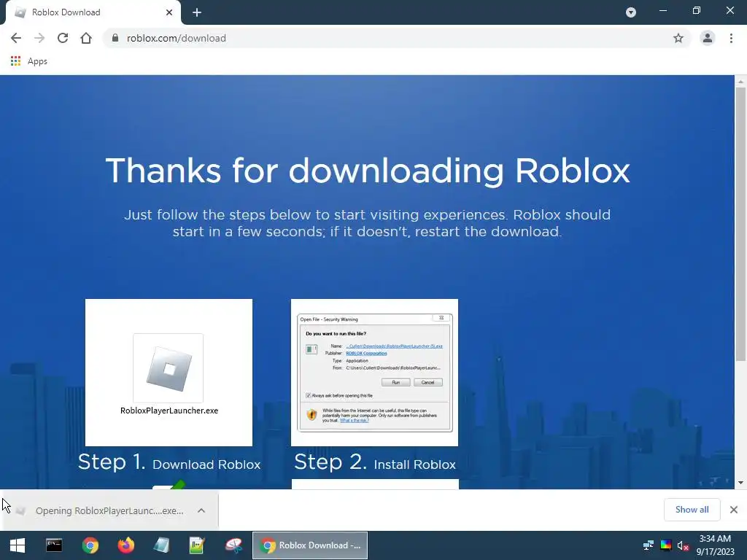Reload the Roblox download page
Screen dimensions: 747x560
[63, 38]
